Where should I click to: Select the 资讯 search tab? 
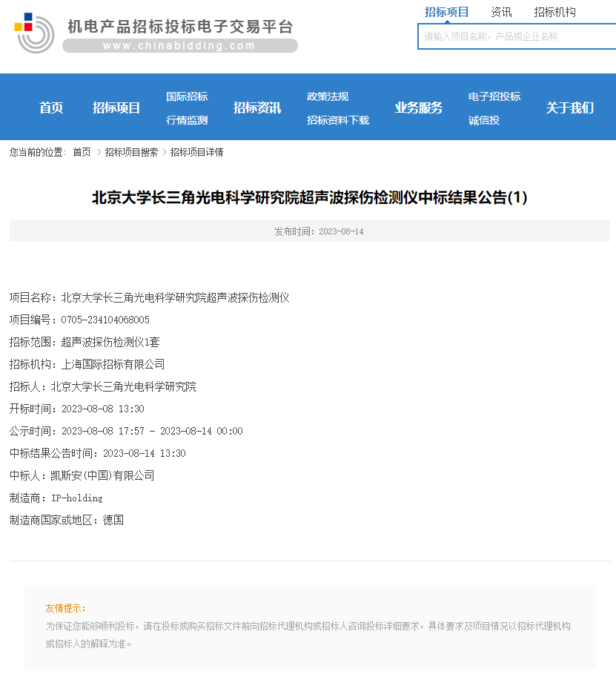coord(501,12)
